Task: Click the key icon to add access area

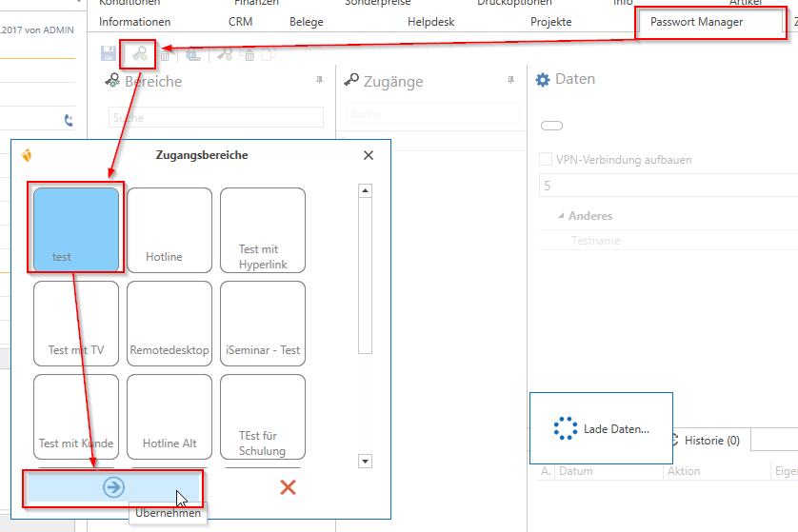Action: (x=139, y=55)
